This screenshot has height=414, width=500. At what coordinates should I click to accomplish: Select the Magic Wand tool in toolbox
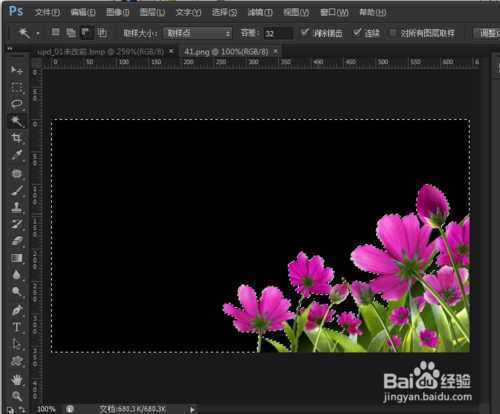tap(17, 121)
